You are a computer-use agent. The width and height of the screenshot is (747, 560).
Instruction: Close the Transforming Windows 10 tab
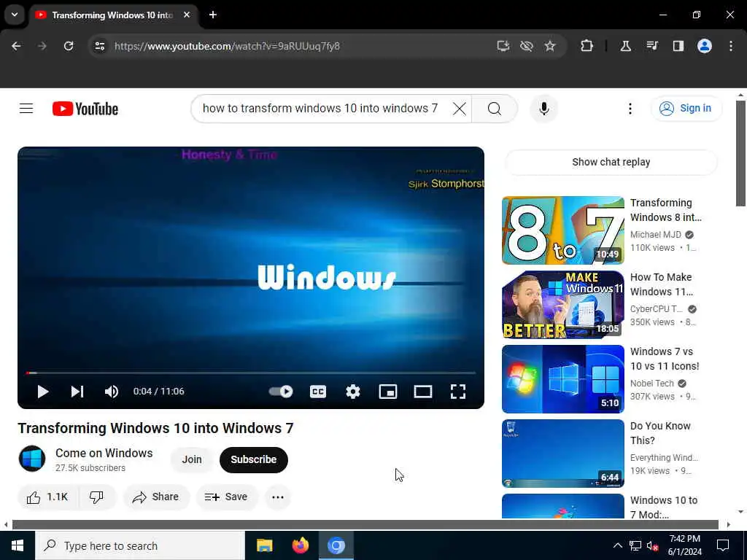(x=187, y=15)
